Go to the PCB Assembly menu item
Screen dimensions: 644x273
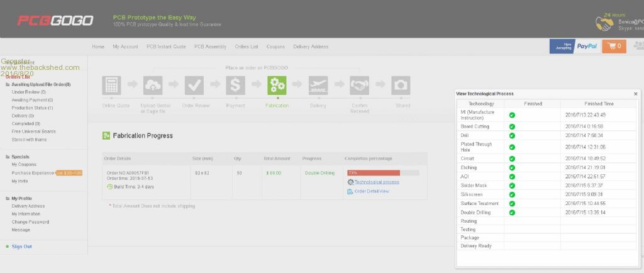coord(210,47)
